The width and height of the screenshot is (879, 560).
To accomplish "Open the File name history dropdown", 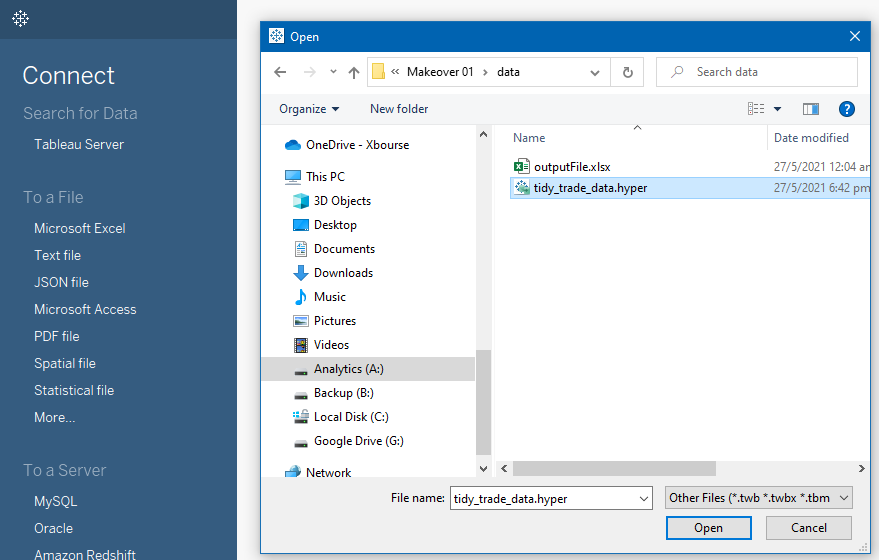I will [642, 498].
